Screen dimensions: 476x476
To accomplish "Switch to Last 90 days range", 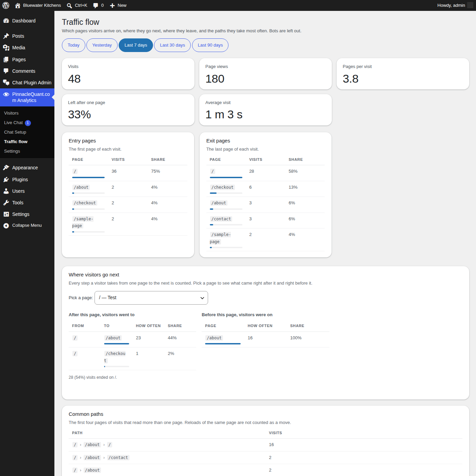I will coord(210,45).
